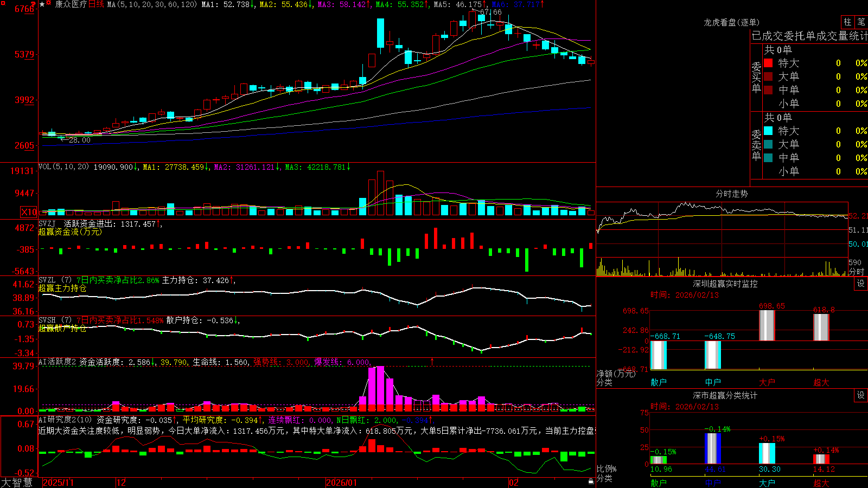The width and height of the screenshot is (868, 488).
Task: Open SVSH (7) indicator title
Action: pyautogui.click(x=55, y=320)
